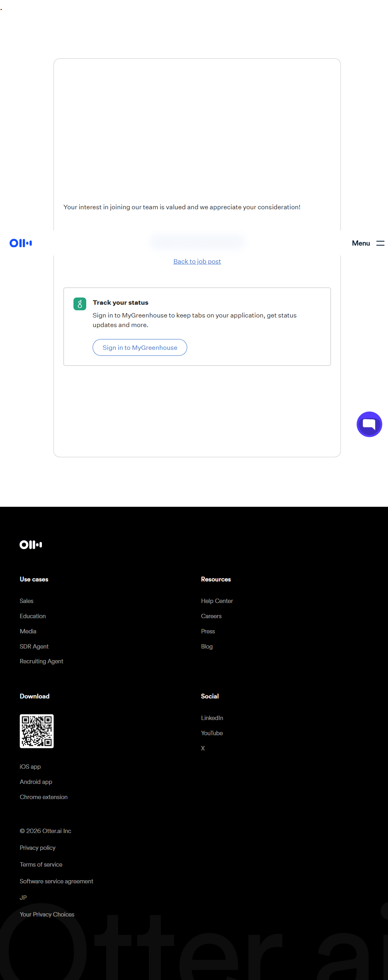This screenshot has height=980, width=388.
Task: Get the Chrome extension
Action: [44, 797]
